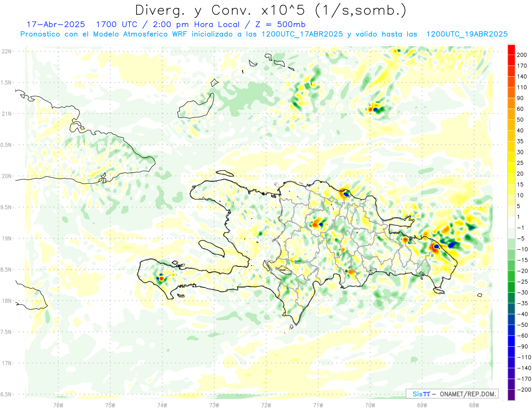Screen dimensions: 532x411
Task: Click the '68W' longitude label
Action: coord(474,405)
